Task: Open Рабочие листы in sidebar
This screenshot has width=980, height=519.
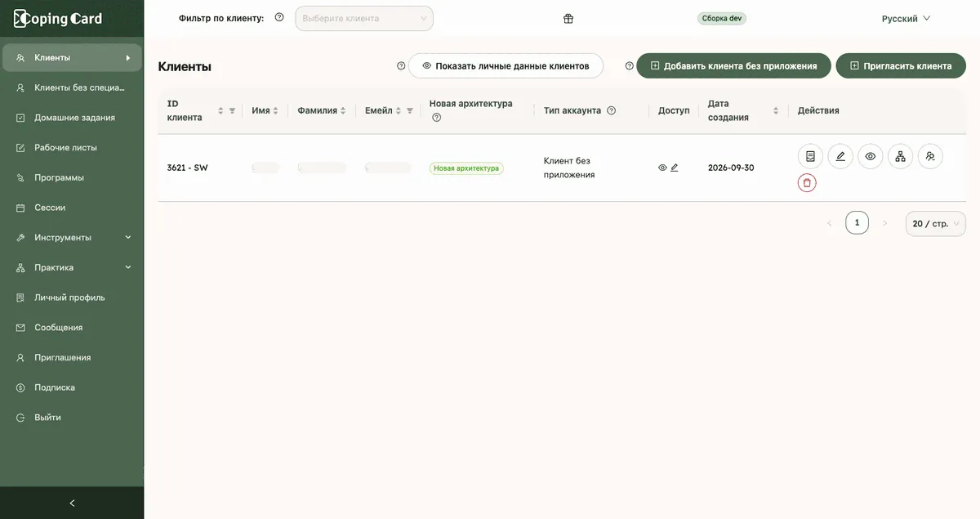Action: 72,148
